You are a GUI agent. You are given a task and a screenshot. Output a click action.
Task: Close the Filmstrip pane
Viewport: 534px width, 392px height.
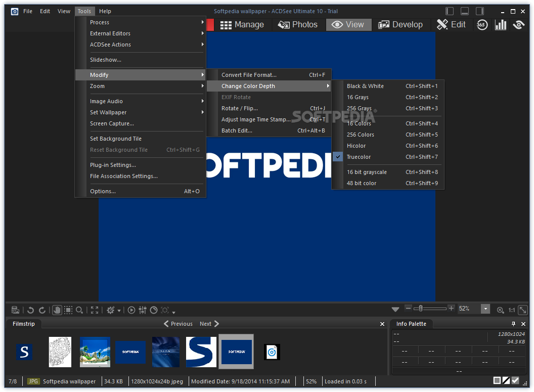(382, 324)
